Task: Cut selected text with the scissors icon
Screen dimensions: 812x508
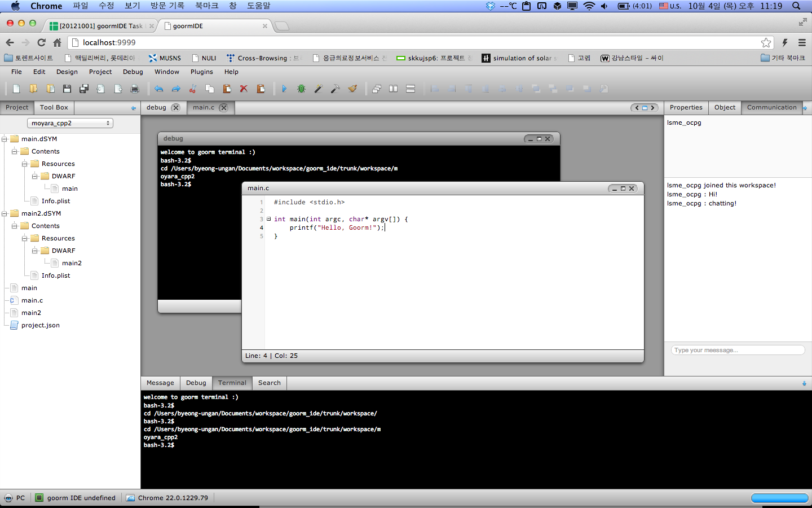Action: click(192, 89)
